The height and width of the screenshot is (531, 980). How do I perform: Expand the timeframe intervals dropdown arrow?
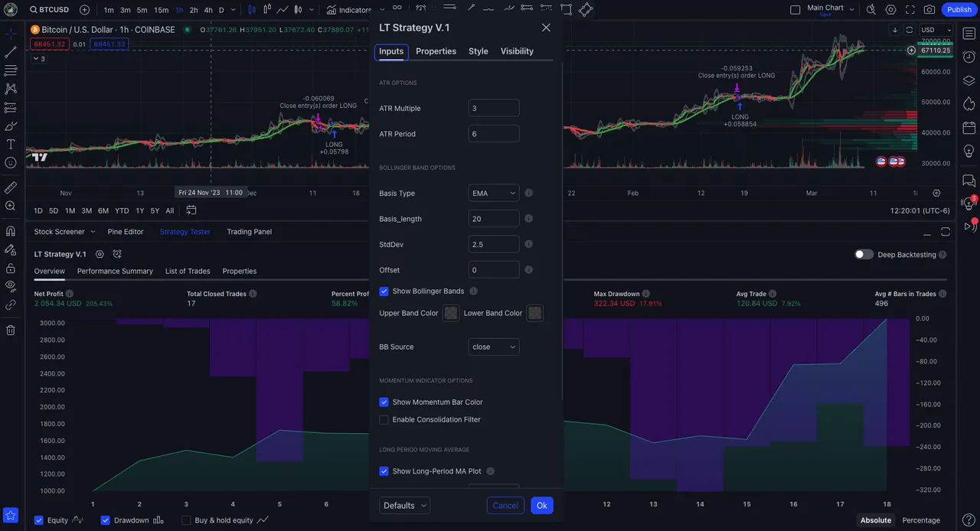tap(233, 10)
